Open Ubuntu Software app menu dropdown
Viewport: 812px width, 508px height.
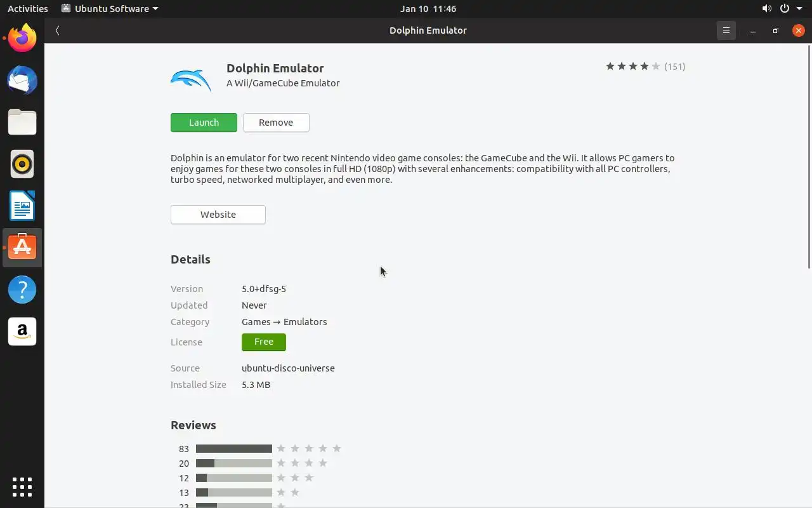pyautogui.click(x=110, y=8)
